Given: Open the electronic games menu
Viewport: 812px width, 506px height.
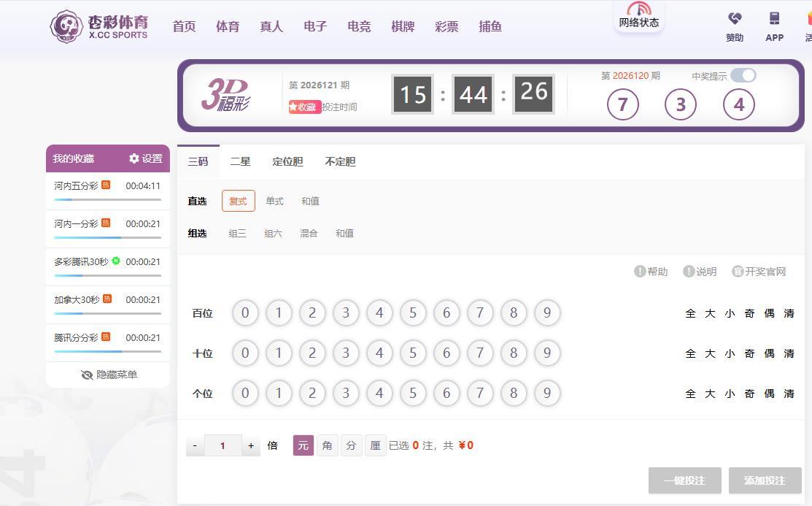Looking at the screenshot, I should [315, 26].
